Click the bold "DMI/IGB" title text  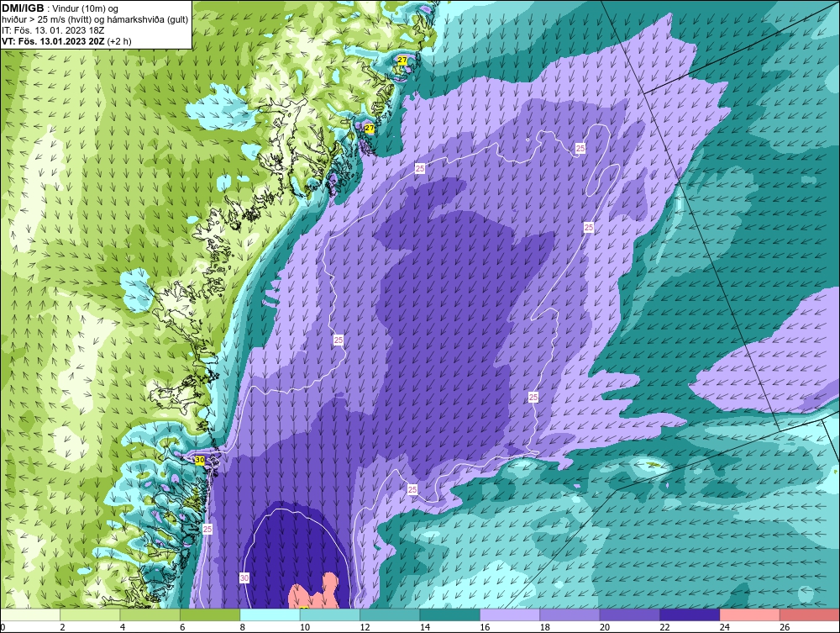tap(23, 8)
